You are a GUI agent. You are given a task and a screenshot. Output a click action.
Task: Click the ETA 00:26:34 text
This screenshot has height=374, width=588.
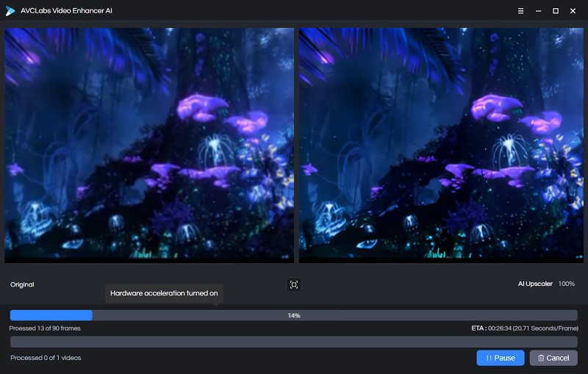click(525, 328)
